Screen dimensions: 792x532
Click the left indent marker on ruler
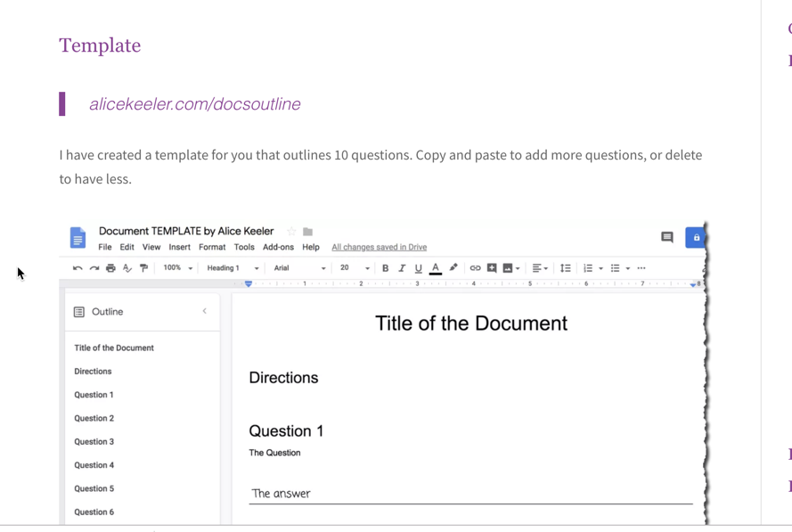(x=248, y=284)
